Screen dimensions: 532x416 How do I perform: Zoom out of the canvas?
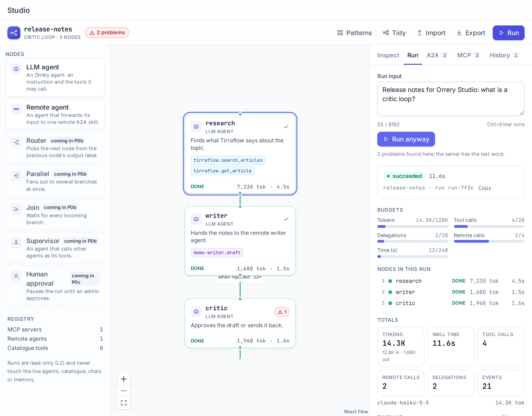click(x=124, y=391)
